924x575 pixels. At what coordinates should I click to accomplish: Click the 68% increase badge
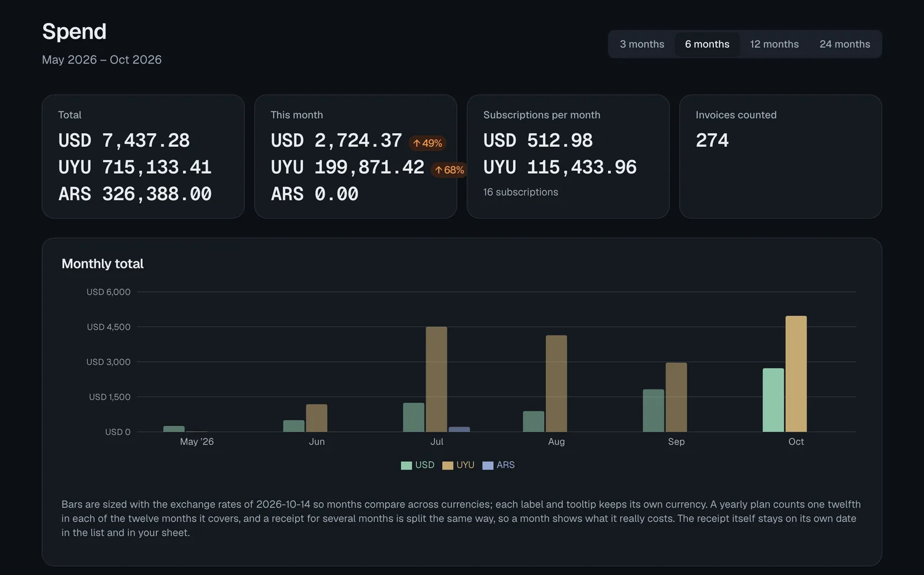click(449, 170)
